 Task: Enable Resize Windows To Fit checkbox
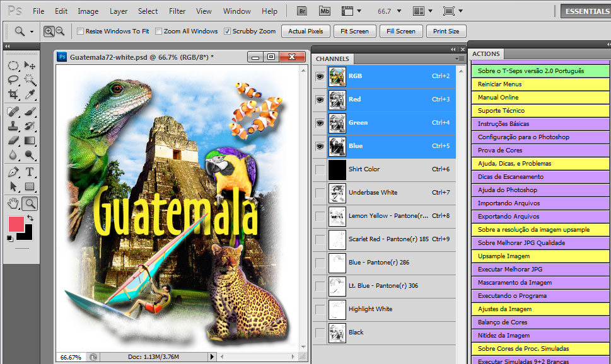80,31
